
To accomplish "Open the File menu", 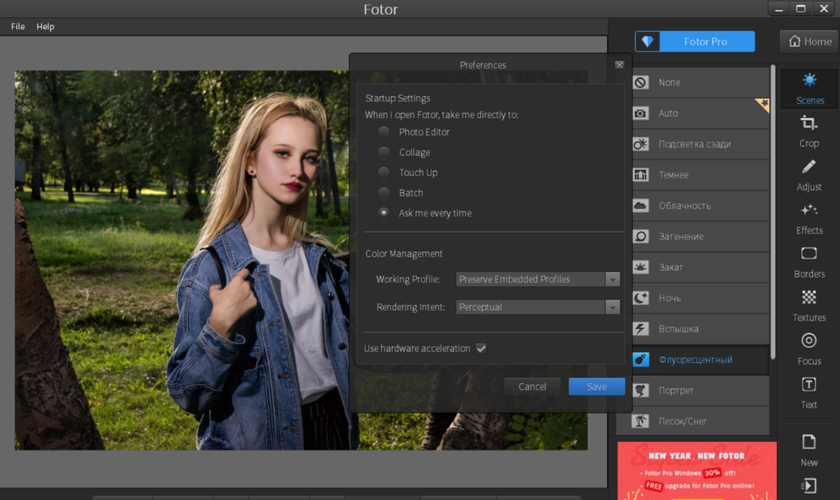I will pyautogui.click(x=18, y=26).
